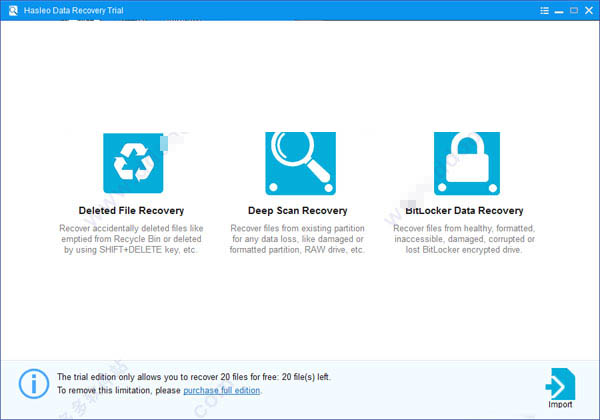Open the menu list icon in title bar
Image resolution: width=600 pixels, height=420 pixels.
pyautogui.click(x=544, y=10)
